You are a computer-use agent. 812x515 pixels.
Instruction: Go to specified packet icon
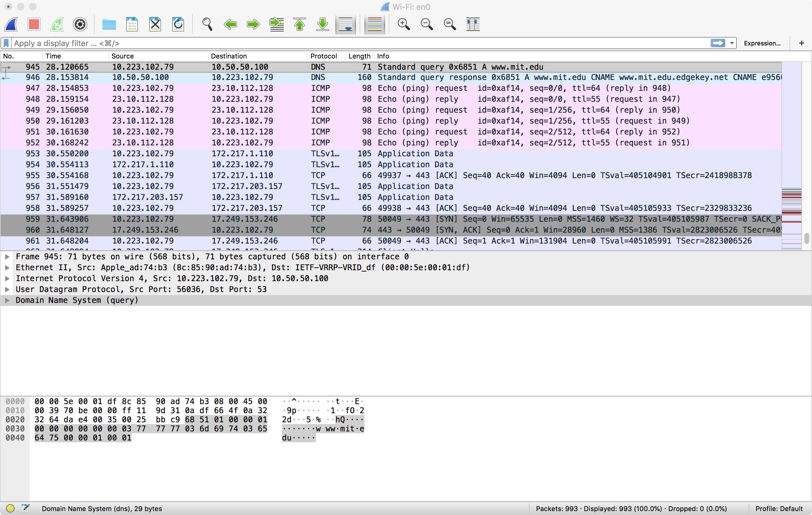[277, 24]
